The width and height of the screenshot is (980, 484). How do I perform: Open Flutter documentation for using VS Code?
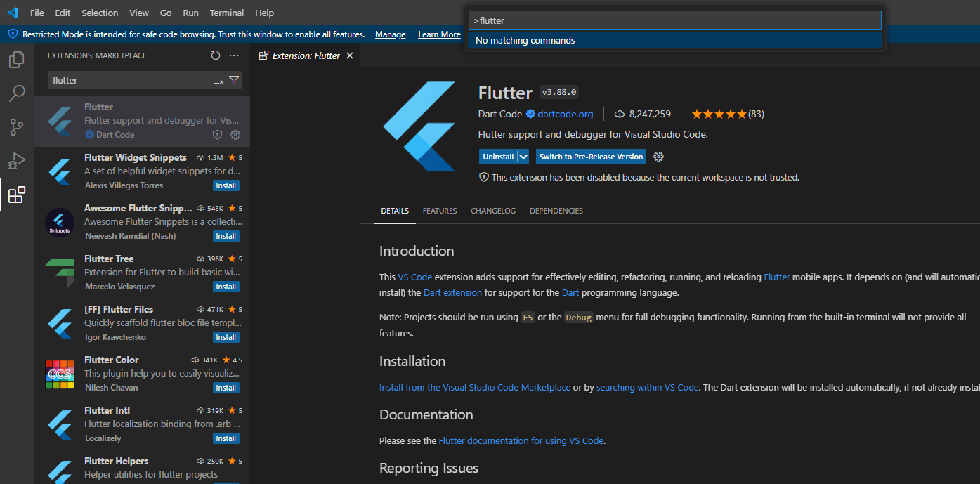[x=521, y=440]
